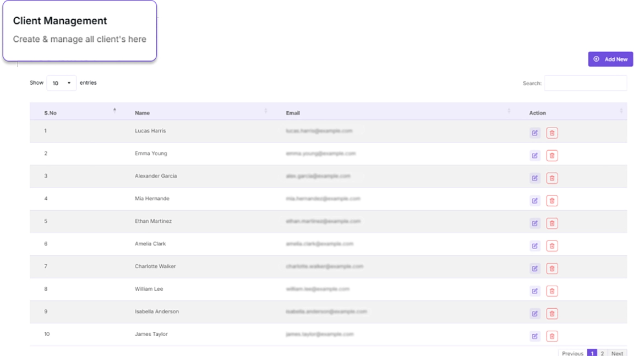This screenshot has height=356, width=644.
Task: Delete the James Taylor row
Action: point(552,336)
